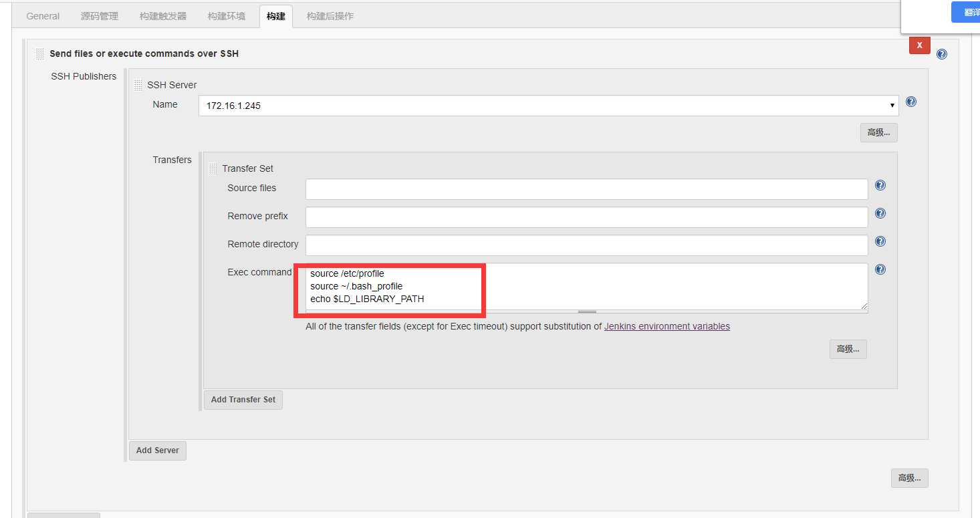Click inside the Exec command textarea
Viewport: 980px width, 518px height.
pos(587,286)
